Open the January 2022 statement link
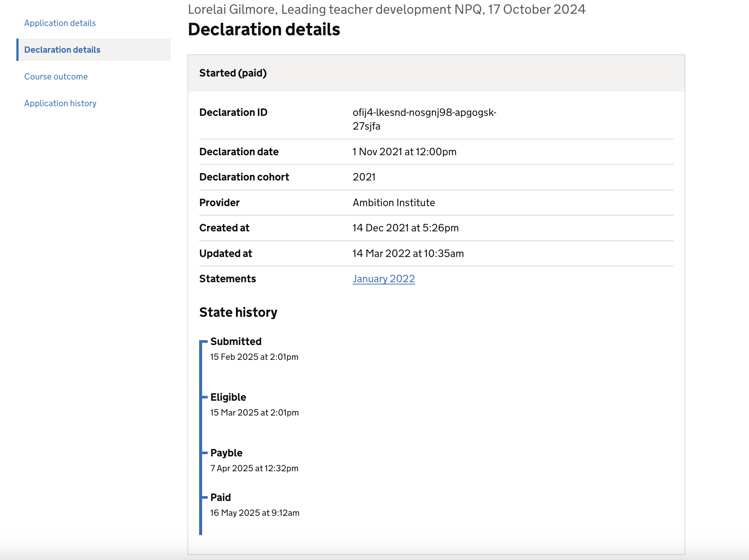The image size is (749, 560). 384,279
